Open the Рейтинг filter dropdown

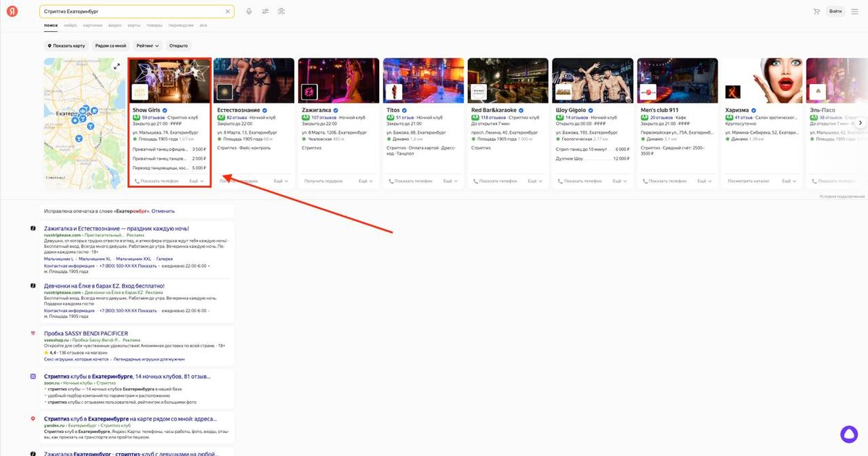tap(148, 46)
